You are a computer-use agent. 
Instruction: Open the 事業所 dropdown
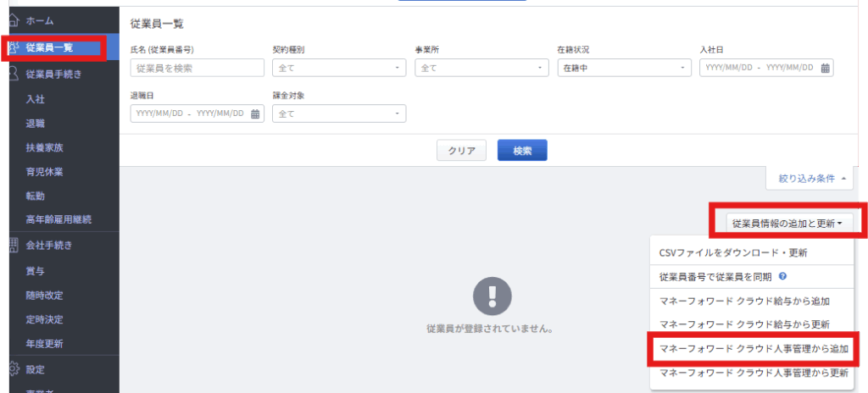[x=481, y=68]
